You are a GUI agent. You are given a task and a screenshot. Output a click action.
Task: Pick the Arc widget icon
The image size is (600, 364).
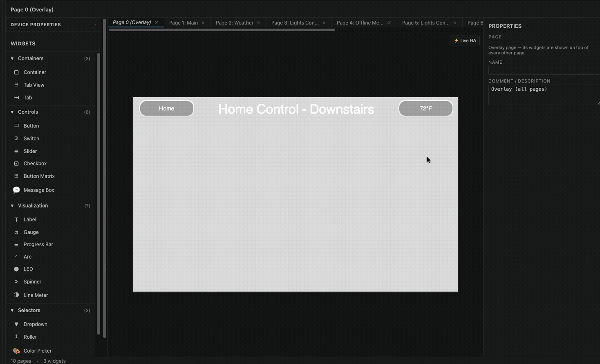point(16,257)
